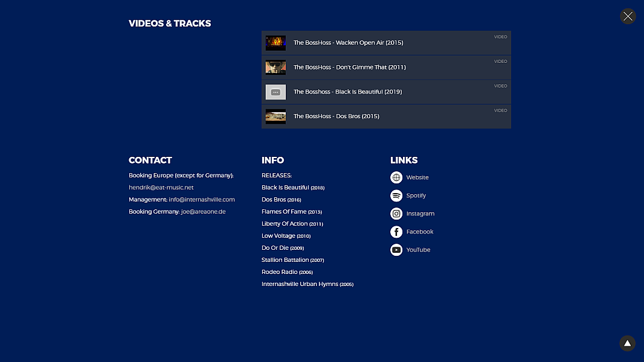Click release Internashville Urban Hymns (2005)

pyautogui.click(x=308, y=284)
